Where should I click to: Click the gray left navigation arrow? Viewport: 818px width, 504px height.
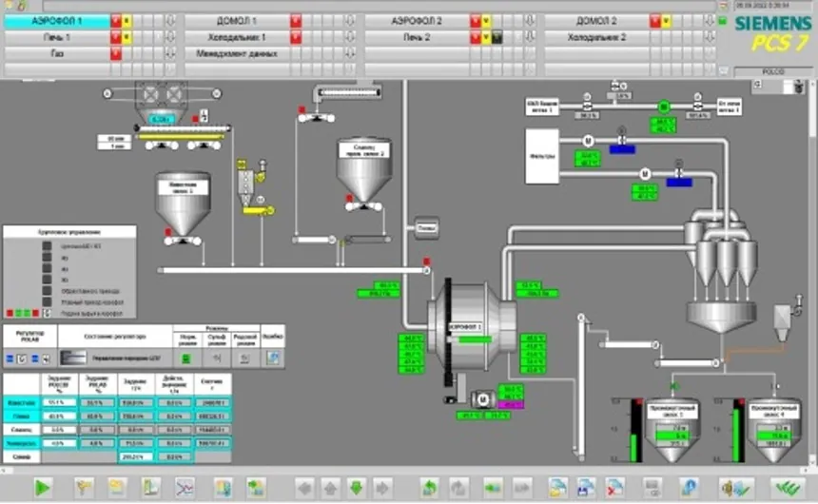point(304,489)
